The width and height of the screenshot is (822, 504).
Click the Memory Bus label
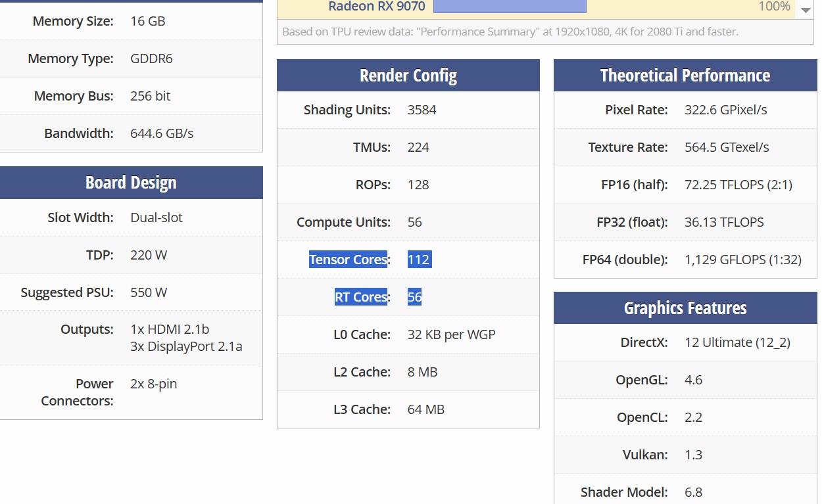tap(74, 96)
